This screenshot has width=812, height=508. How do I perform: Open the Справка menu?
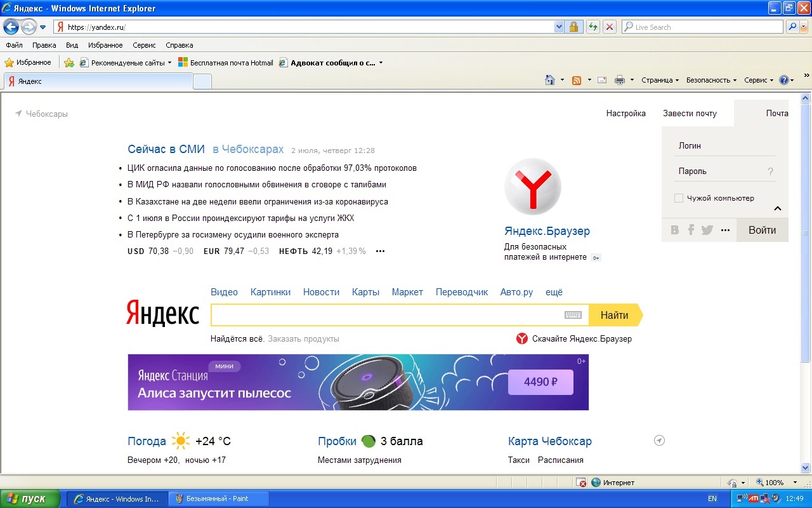[180, 45]
